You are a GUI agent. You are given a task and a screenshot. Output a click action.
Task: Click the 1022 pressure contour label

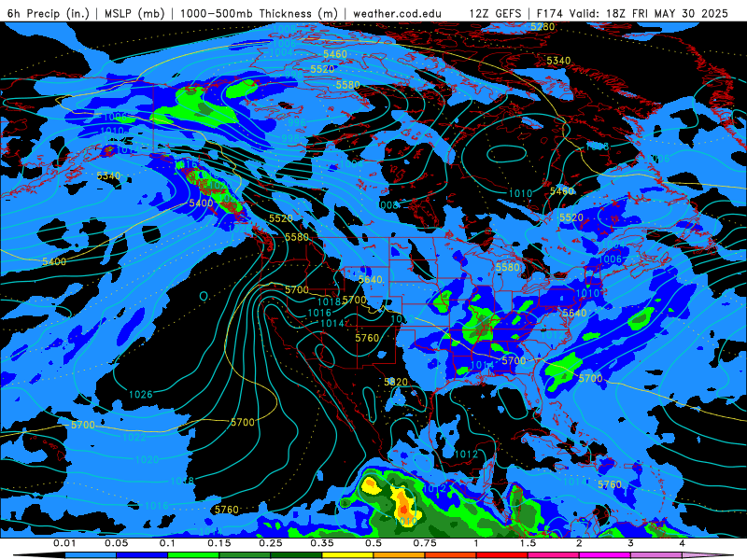coord(134,437)
